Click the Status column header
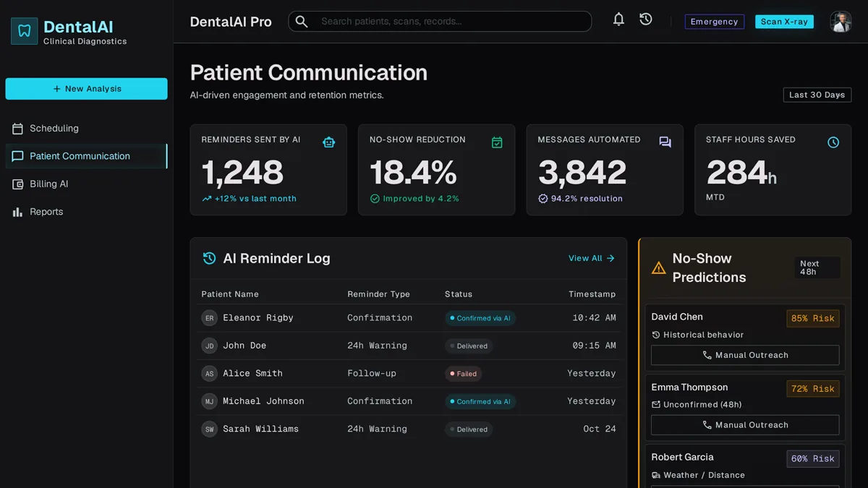 [459, 294]
